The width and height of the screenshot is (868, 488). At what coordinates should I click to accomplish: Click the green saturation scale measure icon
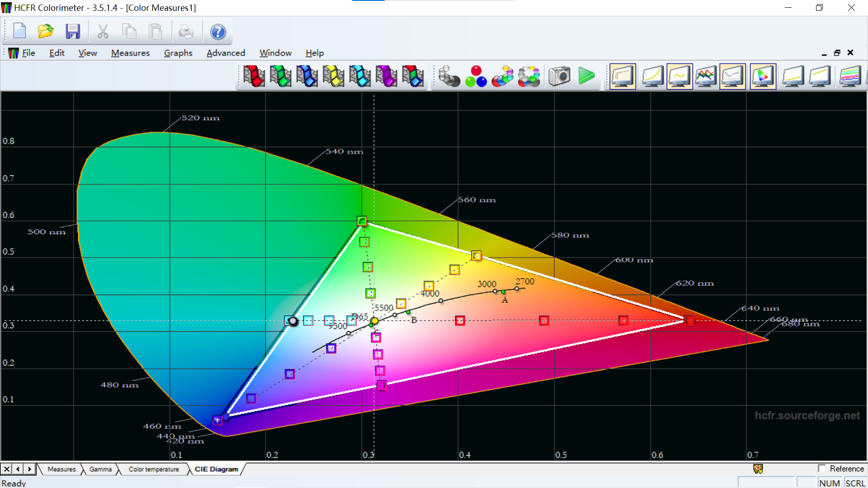click(280, 76)
